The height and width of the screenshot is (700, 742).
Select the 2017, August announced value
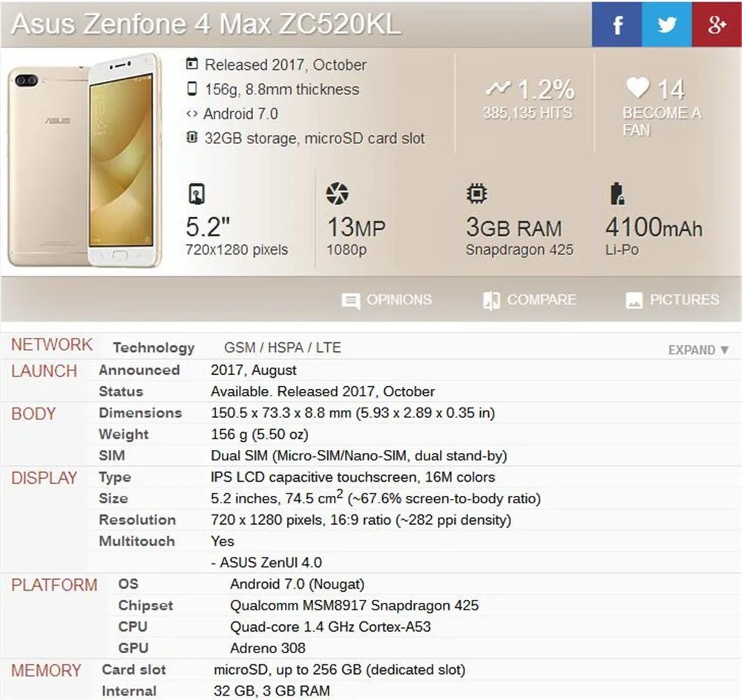254,370
